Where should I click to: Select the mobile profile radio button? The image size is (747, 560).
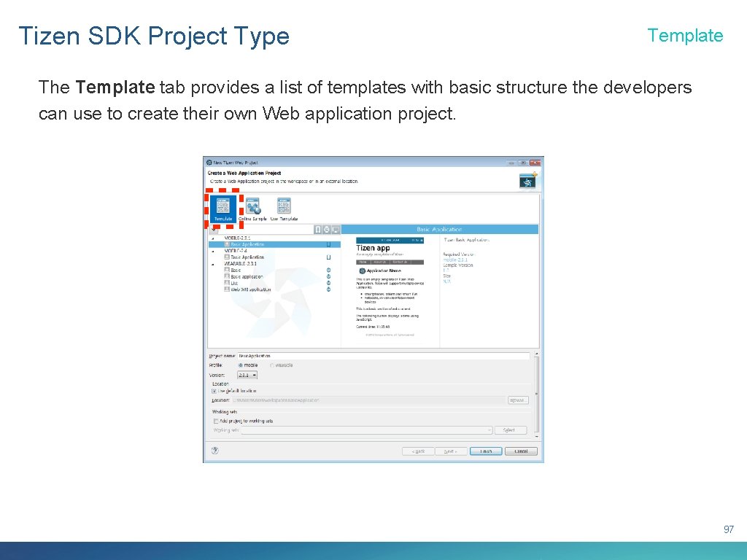tap(241, 365)
